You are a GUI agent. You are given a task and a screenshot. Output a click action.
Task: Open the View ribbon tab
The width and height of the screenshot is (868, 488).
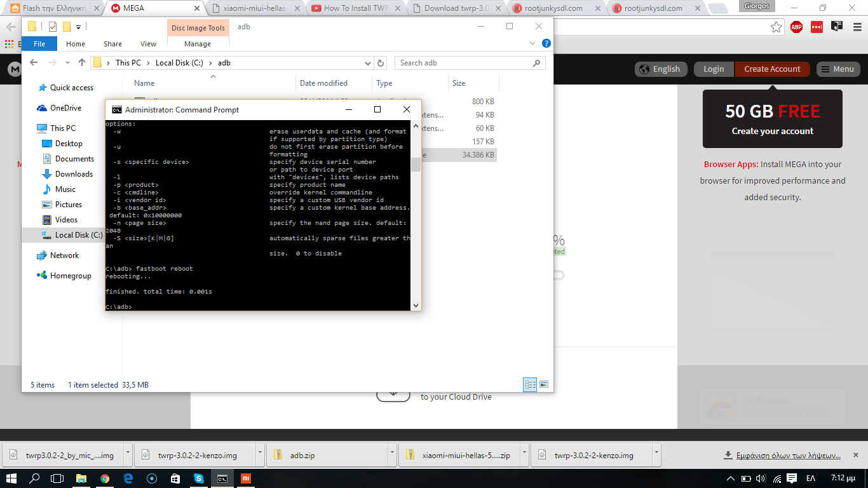pyautogui.click(x=148, y=44)
